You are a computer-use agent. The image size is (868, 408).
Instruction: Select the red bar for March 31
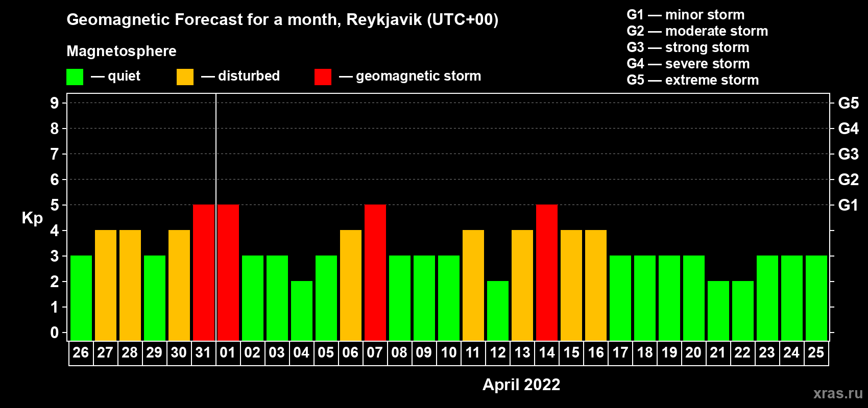click(x=204, y=272)
